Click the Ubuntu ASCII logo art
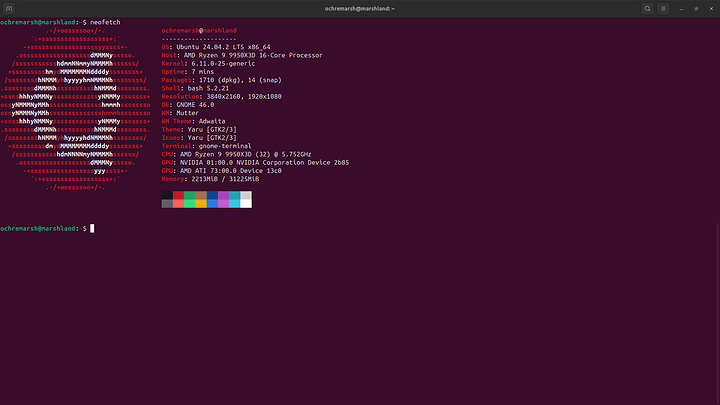Viewport: 720px width, 405px height. tap(75, 110)
